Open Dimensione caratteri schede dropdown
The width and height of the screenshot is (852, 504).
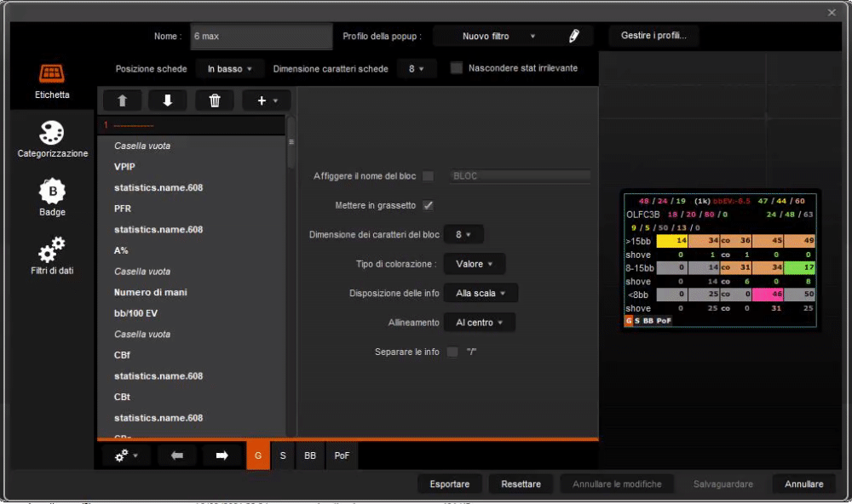[x=417, y=69]
